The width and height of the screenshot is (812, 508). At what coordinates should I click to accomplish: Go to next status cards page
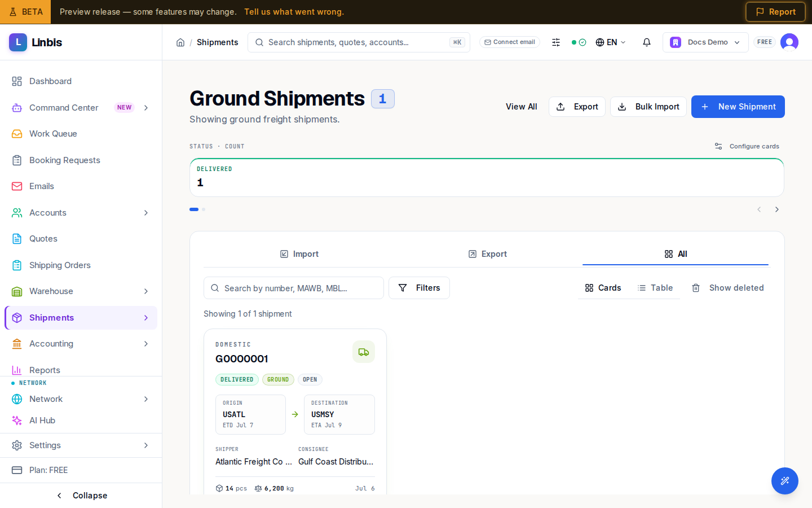point(777,209)
